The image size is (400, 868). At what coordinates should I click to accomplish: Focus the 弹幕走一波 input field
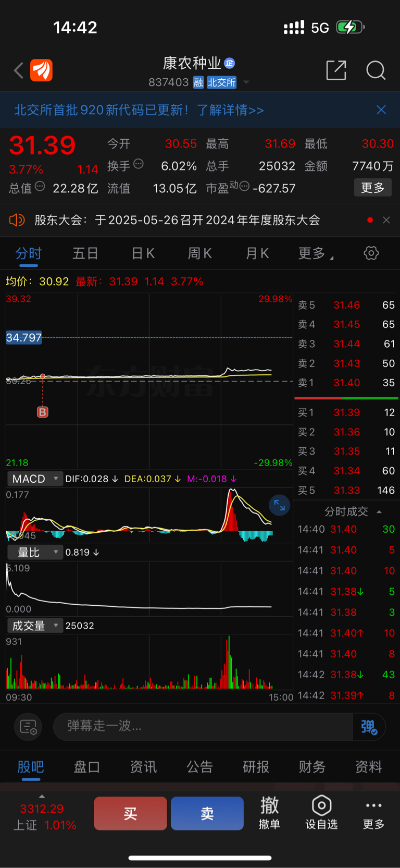(x=203, y=726)
